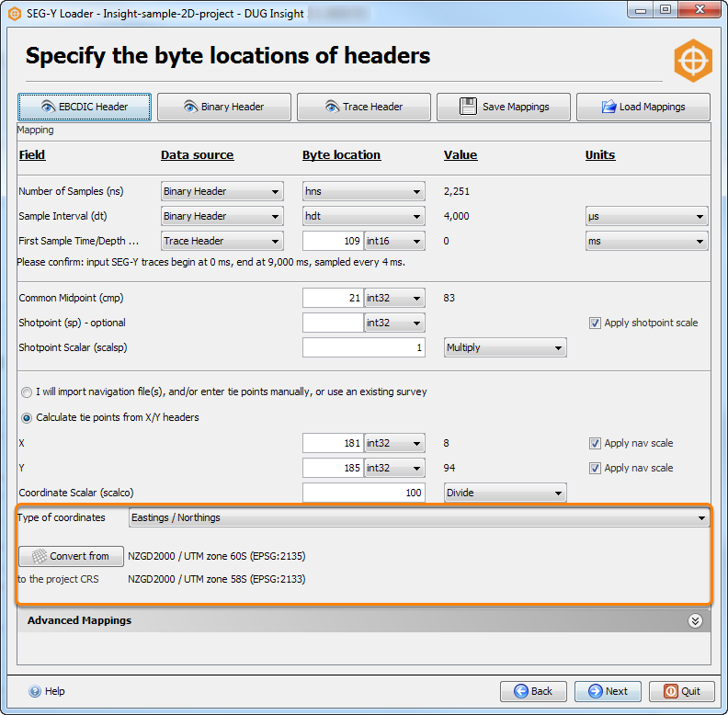Open data source dropdown for Sample Interval

pyautogui.click(x=222, y=216)
